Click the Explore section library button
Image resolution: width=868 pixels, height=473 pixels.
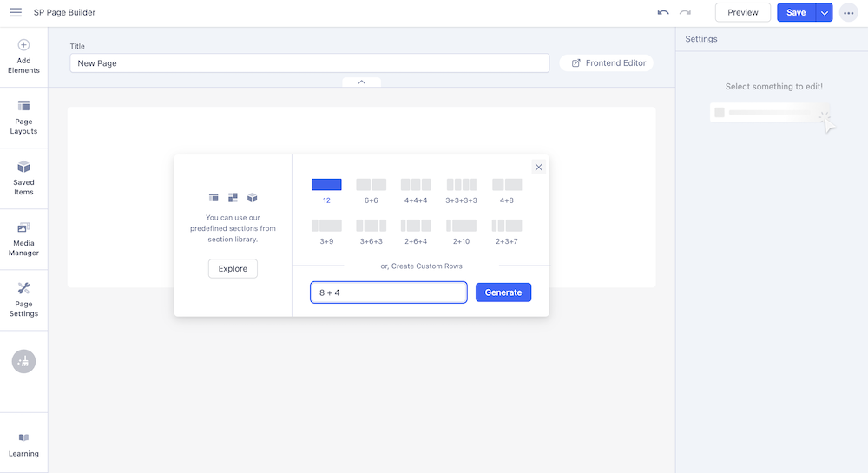click(x=233, y=268)
